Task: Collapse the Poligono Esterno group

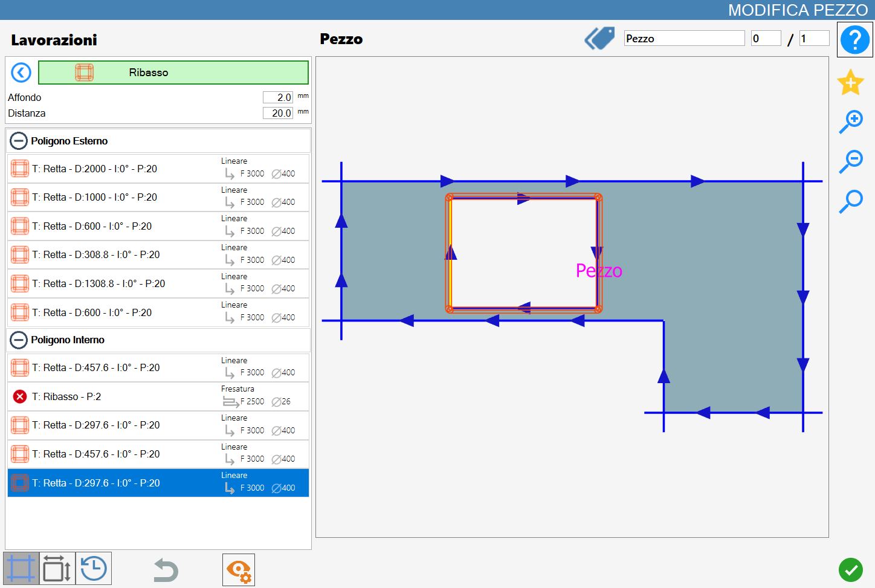Action: click(19, 141)
